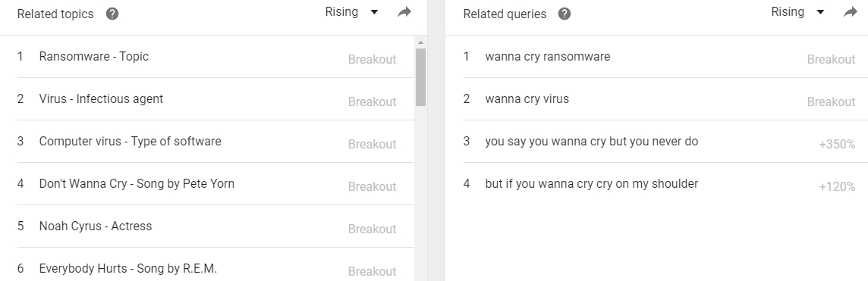Image resolution: width=868 pixels, height=281 pixels.
Task: Open Rising dropdown in Related queries
Action: [x=797, y=12]
